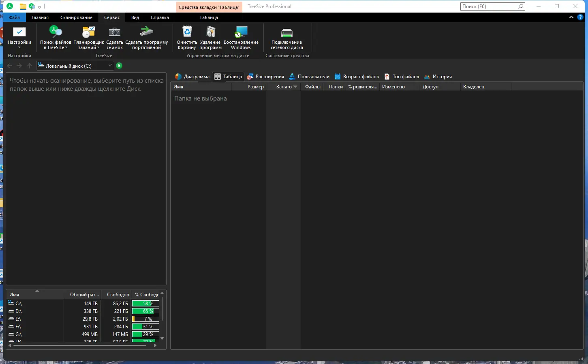The image size is (588, 364).
Task: Focus the Поиск (F6) search field
Action: [x=493, y=6]
